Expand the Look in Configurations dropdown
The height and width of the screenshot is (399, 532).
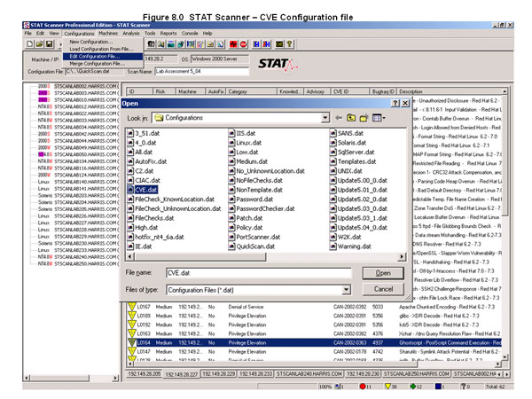pos(325,118)
